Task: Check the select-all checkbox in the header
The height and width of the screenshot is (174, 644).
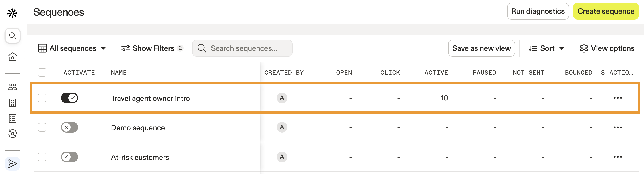Action: click(x=42, y=72)
